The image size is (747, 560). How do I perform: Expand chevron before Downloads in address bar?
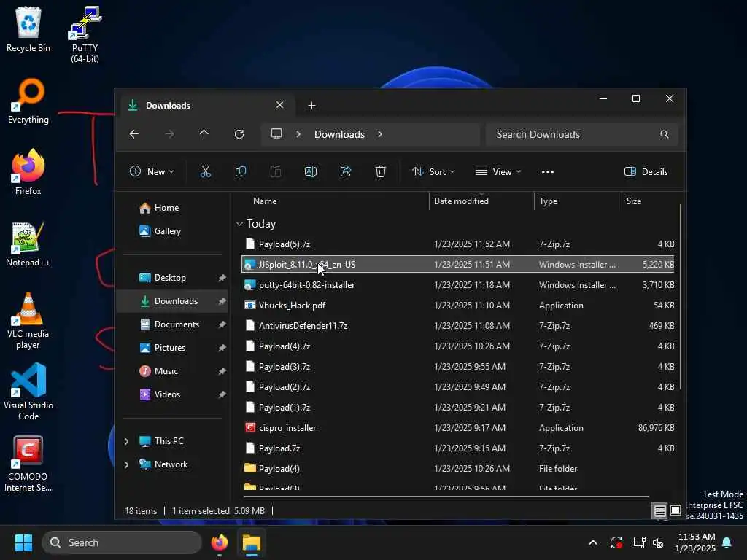click(298, 134)
